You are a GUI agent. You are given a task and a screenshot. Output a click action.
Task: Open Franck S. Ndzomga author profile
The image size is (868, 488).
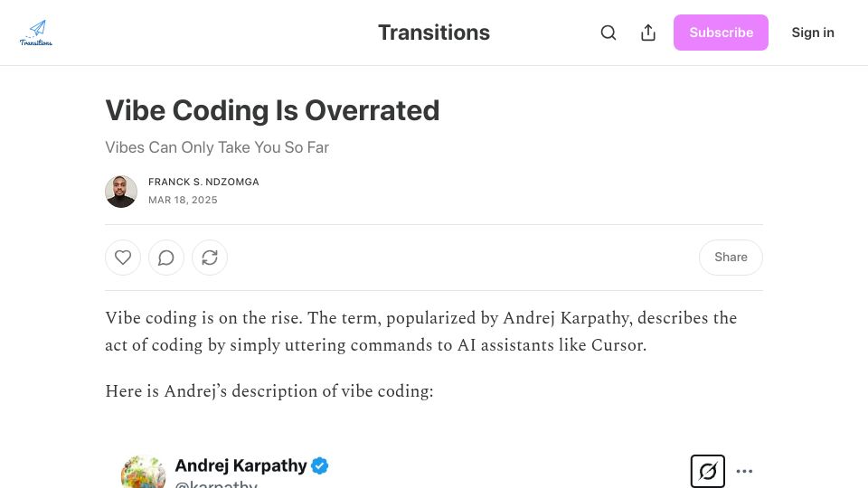click(203, 182)
